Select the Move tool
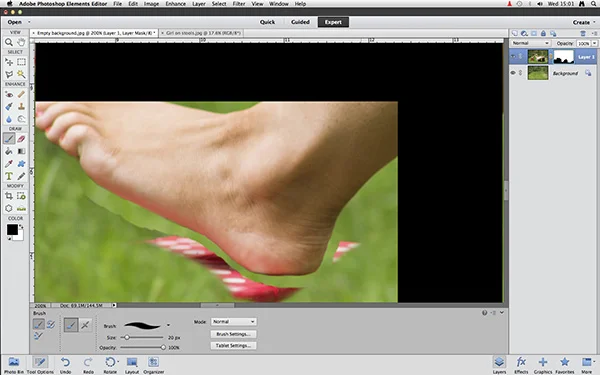 coord(9,62)
